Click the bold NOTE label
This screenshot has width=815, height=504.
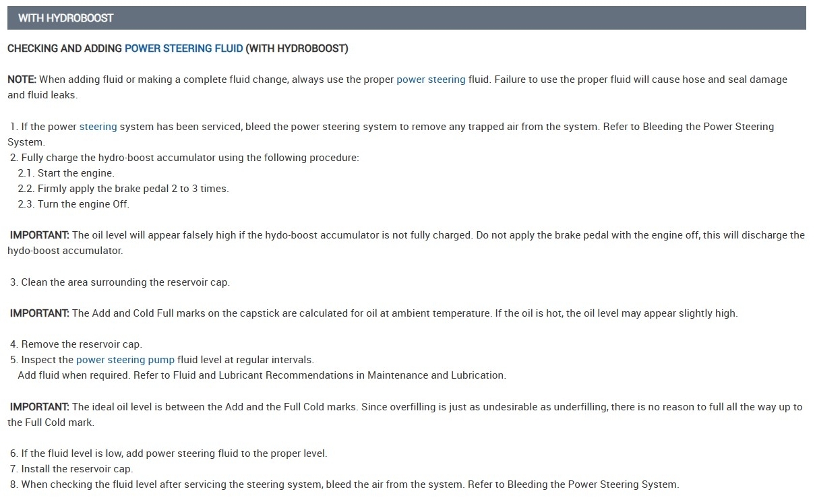click(22, 80)
